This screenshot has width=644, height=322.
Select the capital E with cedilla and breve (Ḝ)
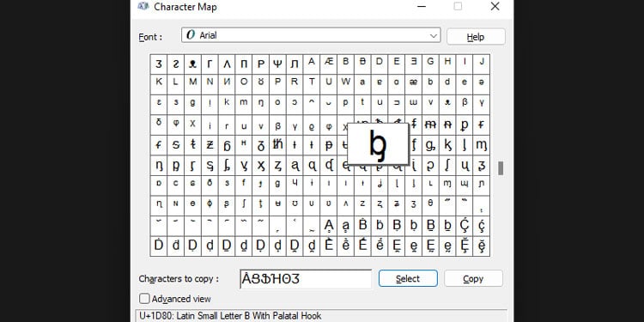click(x=465, y=246)
